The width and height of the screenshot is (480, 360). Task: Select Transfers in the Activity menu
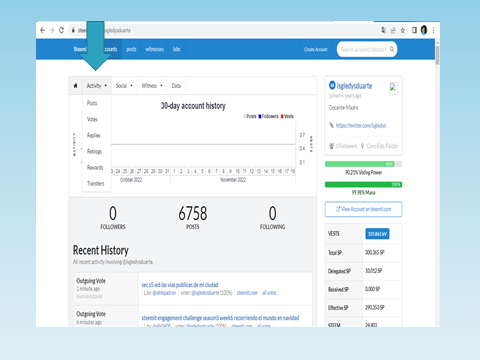pos(96,183)
